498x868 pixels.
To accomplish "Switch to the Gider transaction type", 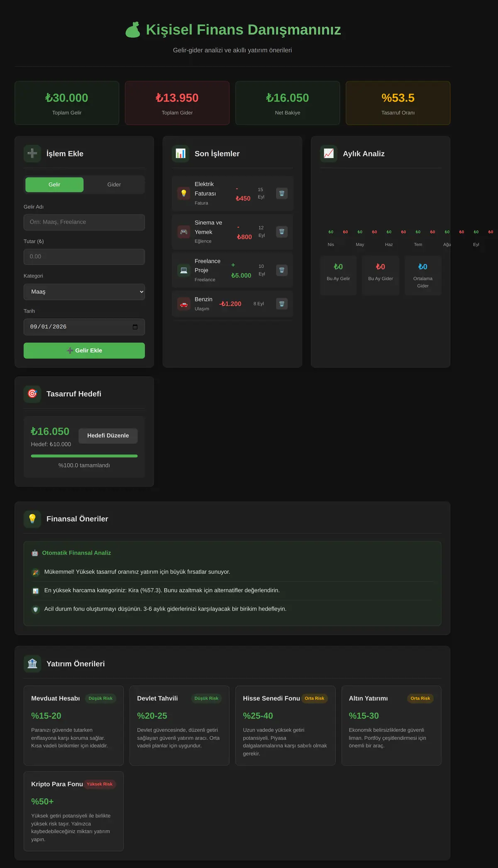I will click(114, 185).
